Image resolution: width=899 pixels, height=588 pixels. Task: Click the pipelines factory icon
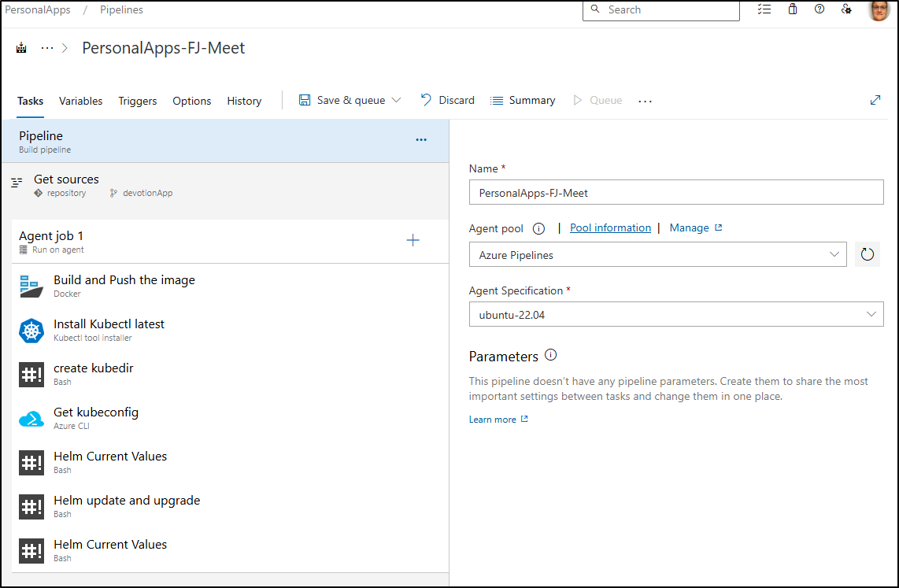21,48
